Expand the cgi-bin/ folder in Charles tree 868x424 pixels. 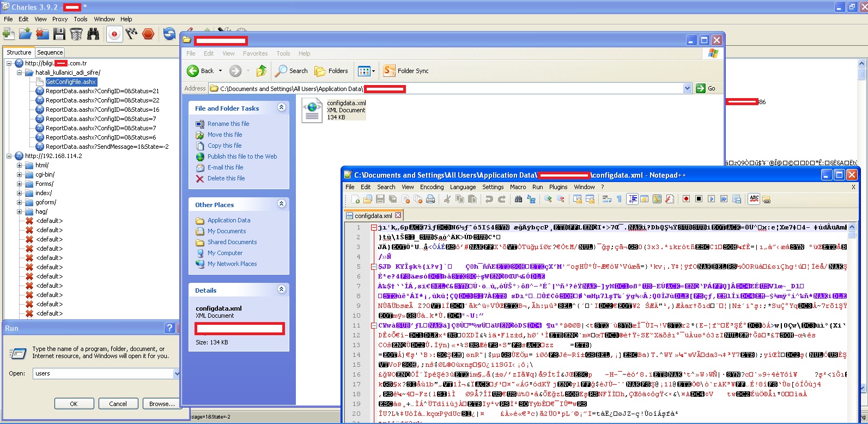pyautogui.click(x=20, y=174)
